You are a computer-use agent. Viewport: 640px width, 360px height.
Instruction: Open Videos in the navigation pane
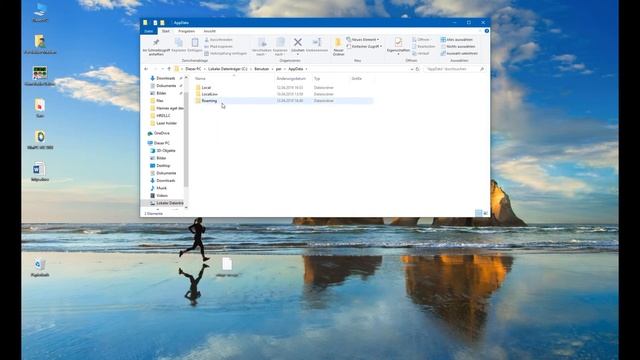(159, 196)
